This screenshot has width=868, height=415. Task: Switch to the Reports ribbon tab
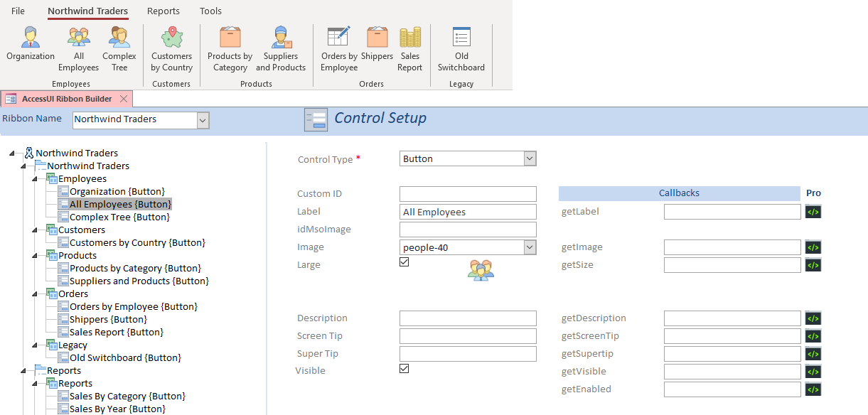[164, 11]
